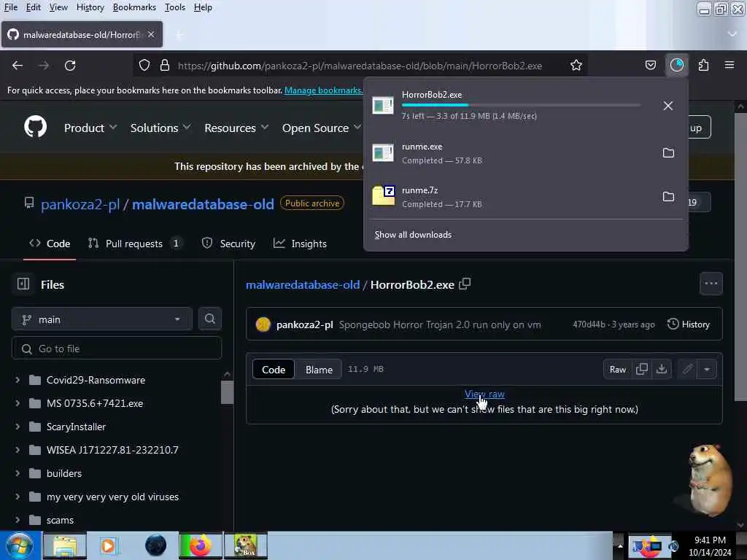The image size is (747, 560).
Task: Open File Explorer from the taskbar
Action: click(x=65, y=545)
